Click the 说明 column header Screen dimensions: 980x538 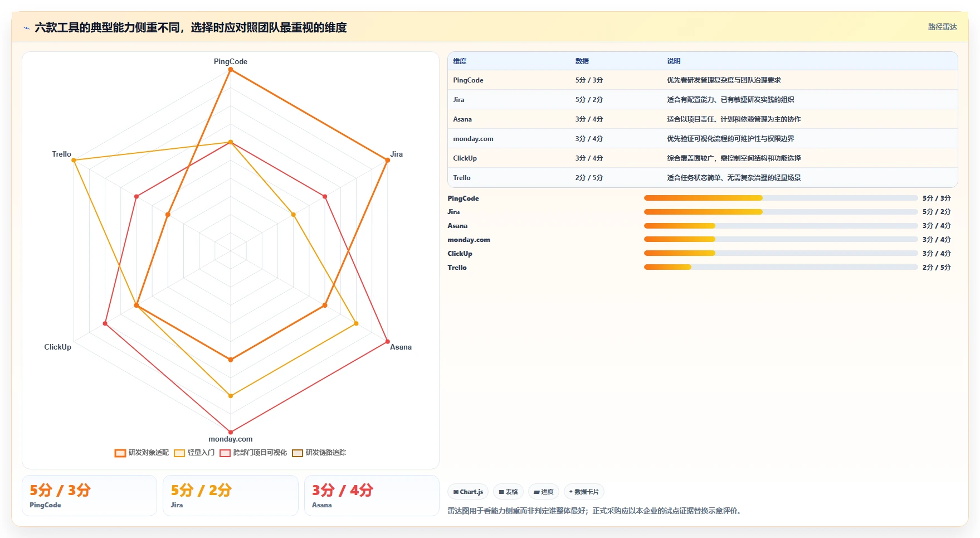tap(674, 61)
